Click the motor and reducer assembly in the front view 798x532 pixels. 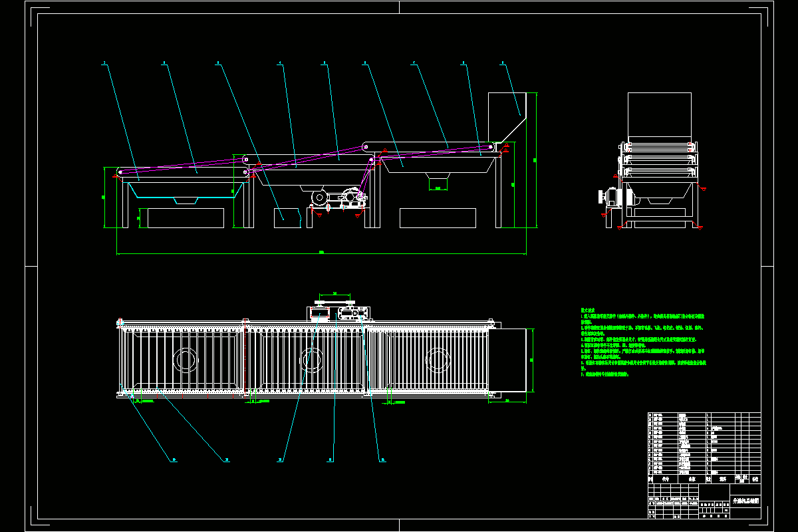pyautogui.click(x=338, y=198)
